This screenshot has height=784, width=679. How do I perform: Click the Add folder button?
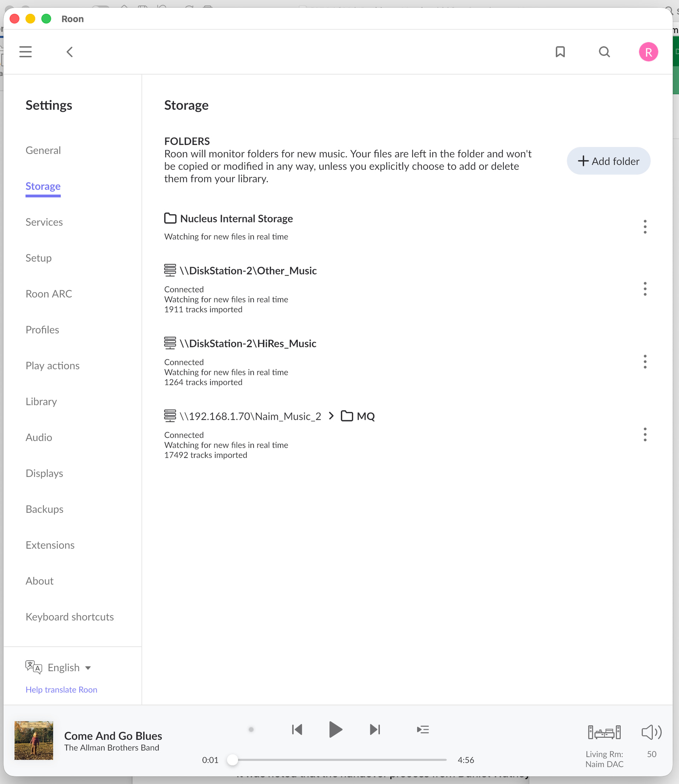click(608, 161)
